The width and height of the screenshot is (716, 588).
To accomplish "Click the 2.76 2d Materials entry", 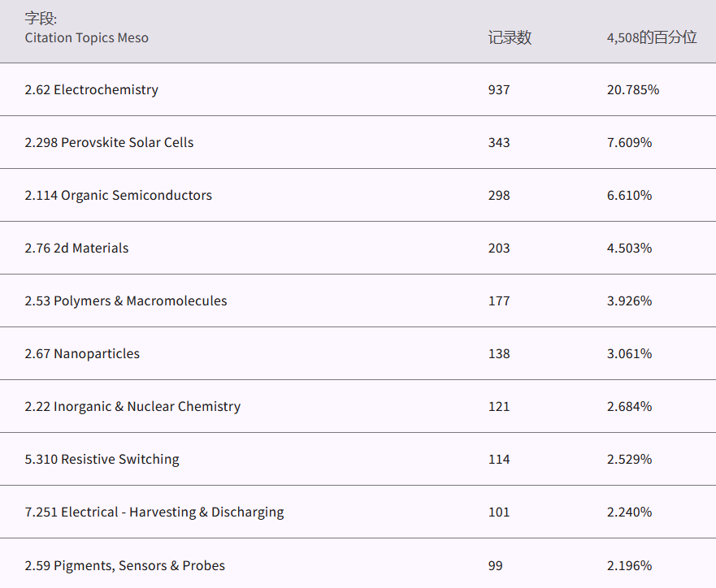I will 76,248.
